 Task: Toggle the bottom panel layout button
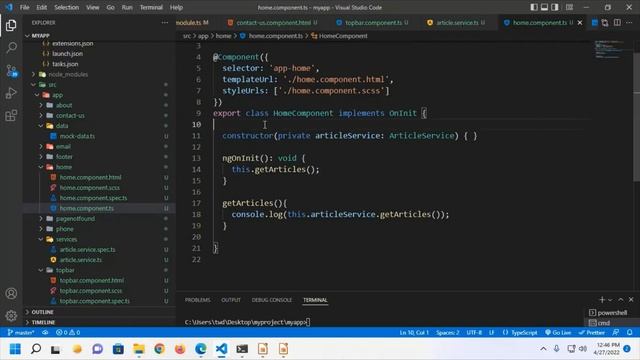(x=544, y=7)
